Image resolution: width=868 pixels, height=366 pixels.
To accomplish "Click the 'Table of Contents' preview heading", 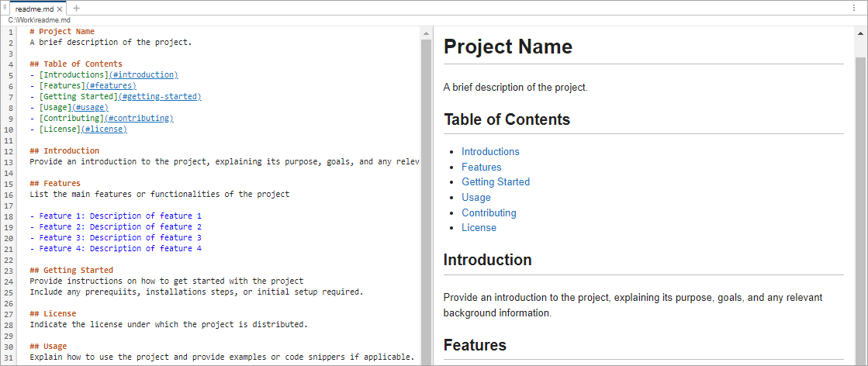I will 507,119.
